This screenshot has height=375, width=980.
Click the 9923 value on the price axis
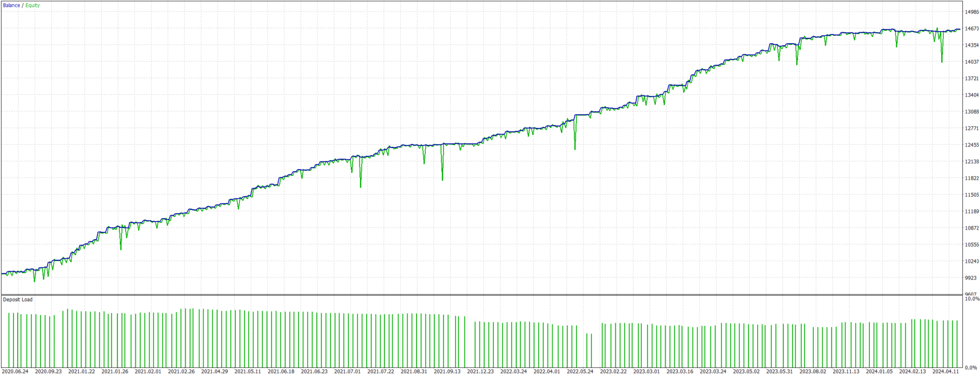tap(971, 278)
